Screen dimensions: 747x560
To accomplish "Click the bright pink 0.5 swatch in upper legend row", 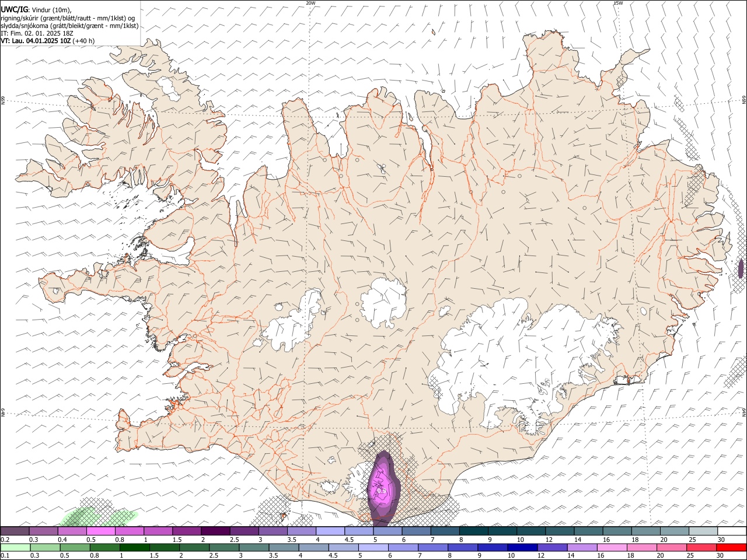I will [100, 531].
